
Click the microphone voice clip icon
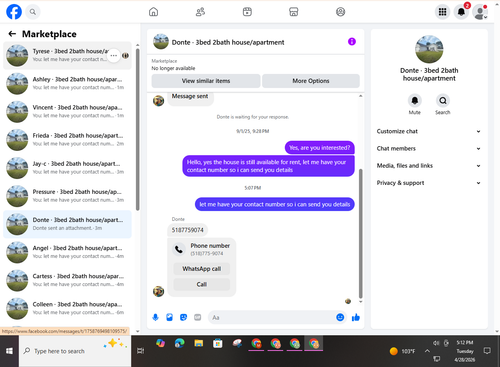point(155,317)
